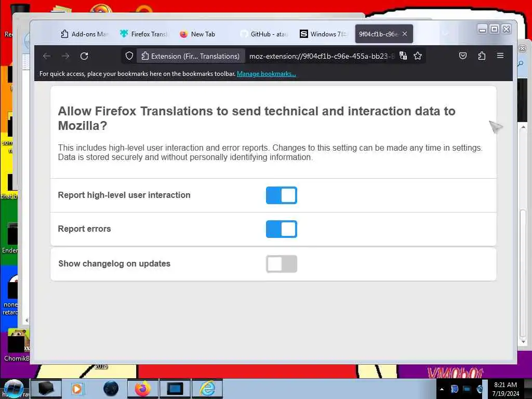This screenshot has width=532, height=399.
Task: Reload the current page
Action: [84, 56]
